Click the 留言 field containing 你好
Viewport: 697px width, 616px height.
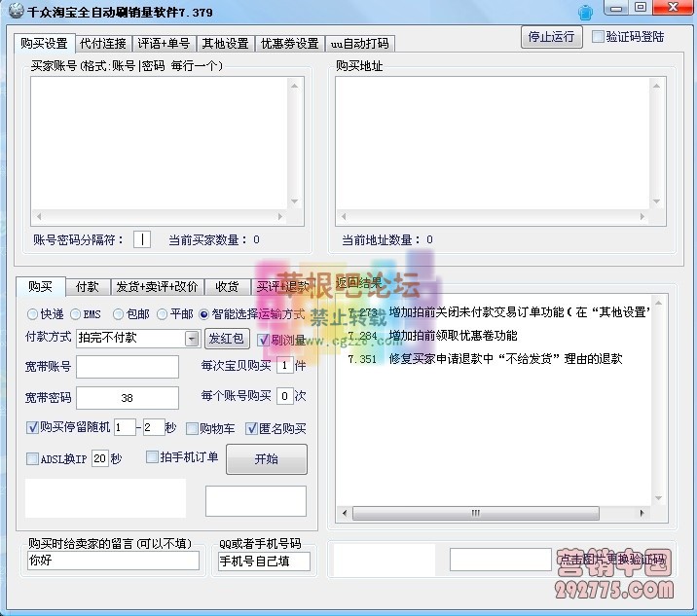(113, 561)
